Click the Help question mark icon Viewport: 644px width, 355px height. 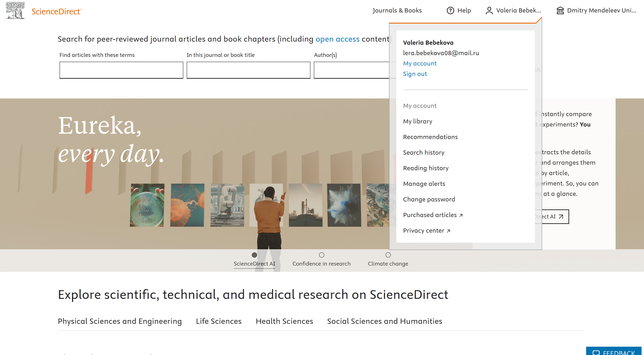(450, 10)
